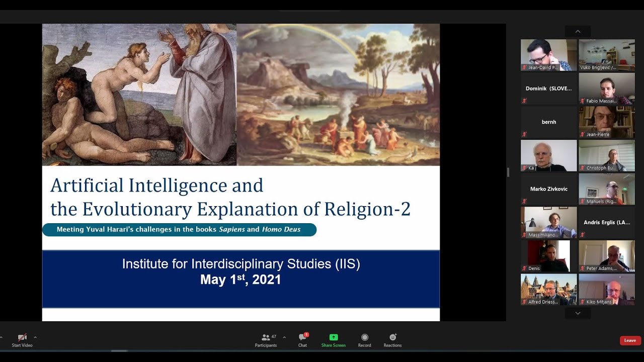Click the muted mic icon on Andris Erglis's tile

(582, 235)
